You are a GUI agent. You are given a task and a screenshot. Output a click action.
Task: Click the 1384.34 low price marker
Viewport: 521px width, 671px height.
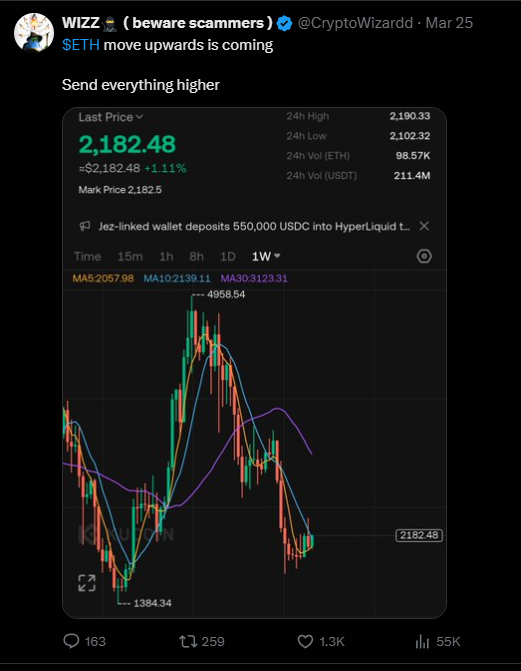(x=152, y=603)
